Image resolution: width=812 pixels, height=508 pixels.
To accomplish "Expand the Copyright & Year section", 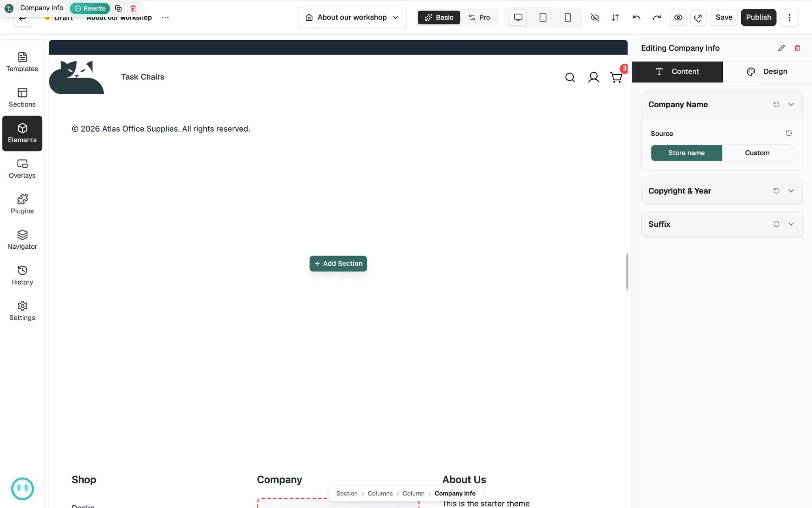I will tap(791, 191).
